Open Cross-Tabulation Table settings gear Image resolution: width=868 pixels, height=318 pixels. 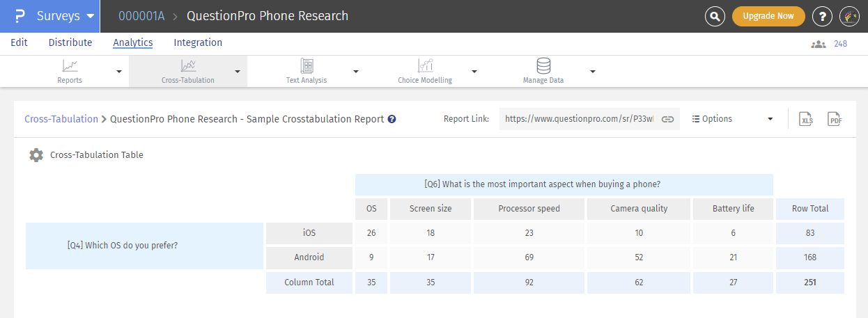pos(36,155)
